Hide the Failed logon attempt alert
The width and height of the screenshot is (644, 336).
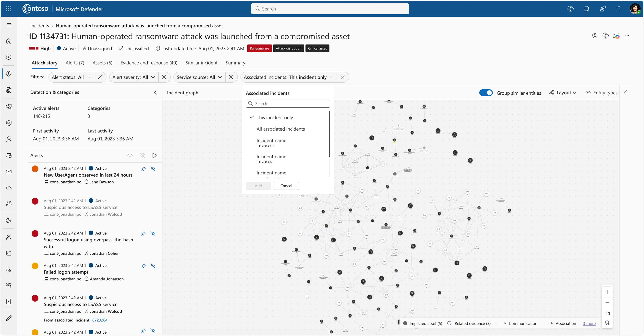pyautogui.click(x=153, y=266)
